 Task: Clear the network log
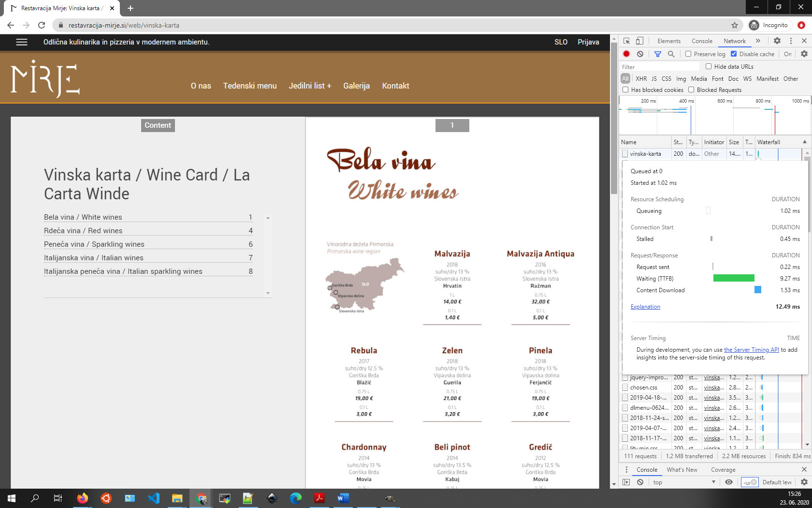pyautogui.click(x=640, y=54)
